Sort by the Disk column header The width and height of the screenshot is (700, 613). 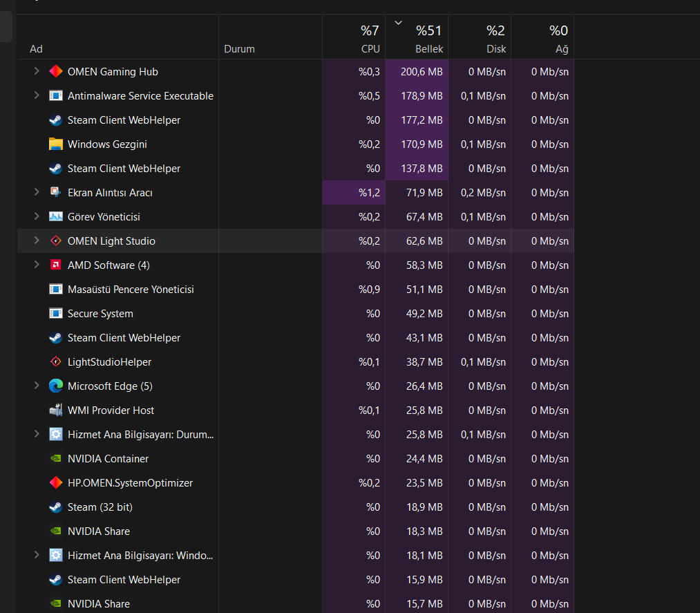point(480,37)
